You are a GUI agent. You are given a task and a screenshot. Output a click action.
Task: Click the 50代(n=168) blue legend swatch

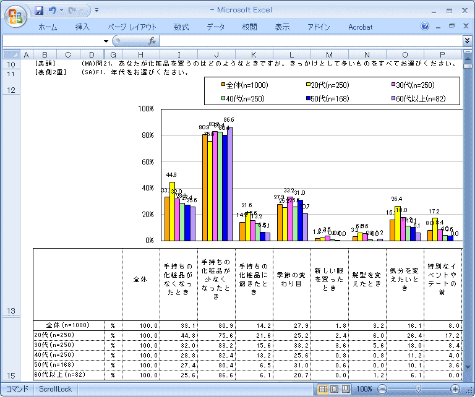point(308,98)
